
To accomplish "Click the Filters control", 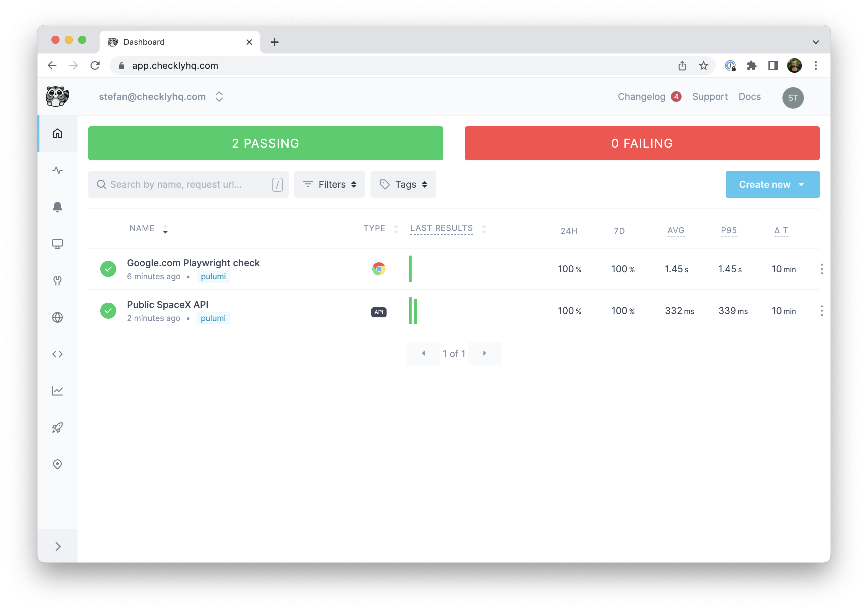I will [329, 184].
